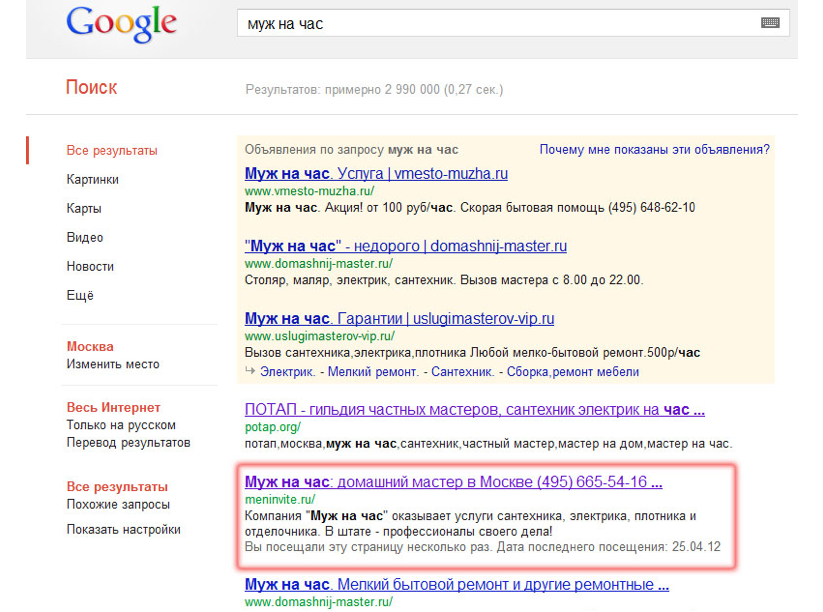Image resolution: width=823 pixels, height=612 pixels.
Task: Open the 'Видео' search category
Action: click(85, 238)
